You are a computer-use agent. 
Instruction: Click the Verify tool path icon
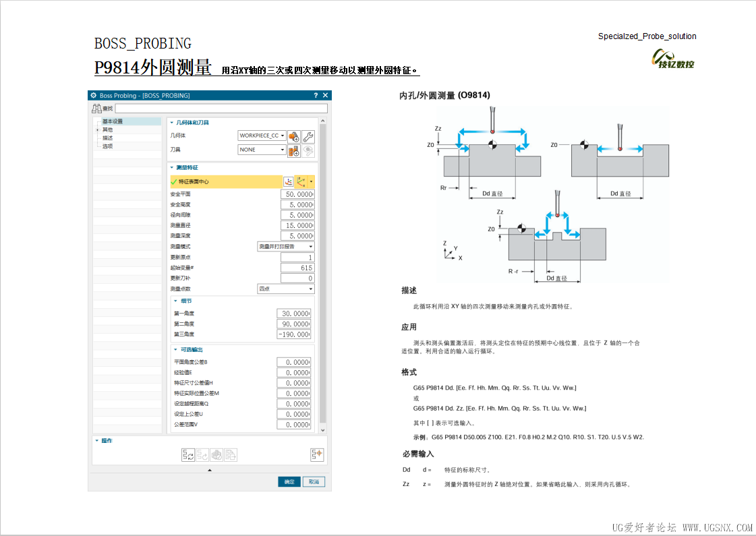(x=216, y=454)
